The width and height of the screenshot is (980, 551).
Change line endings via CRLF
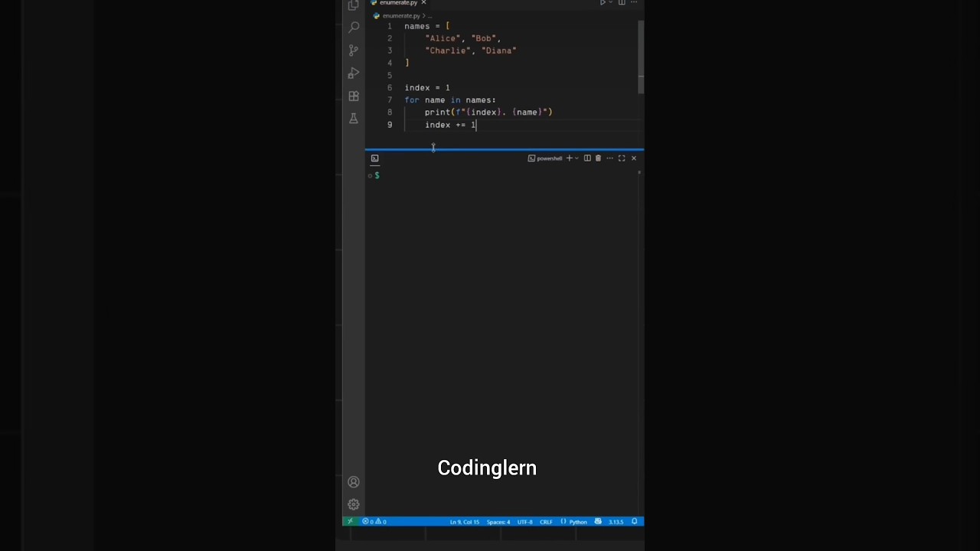(x=546, y=522)
